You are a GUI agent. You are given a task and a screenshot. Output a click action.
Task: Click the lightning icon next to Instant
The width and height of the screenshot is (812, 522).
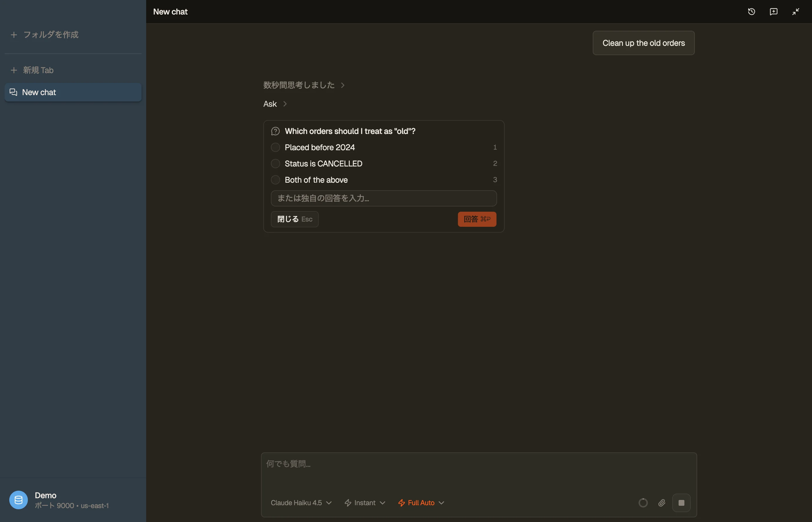348,503
